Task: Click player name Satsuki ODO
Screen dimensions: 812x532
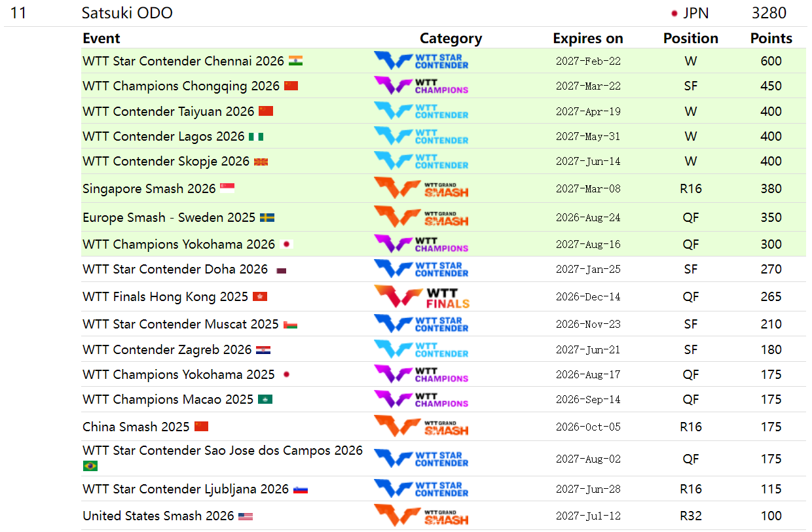Action: (127, 13)
